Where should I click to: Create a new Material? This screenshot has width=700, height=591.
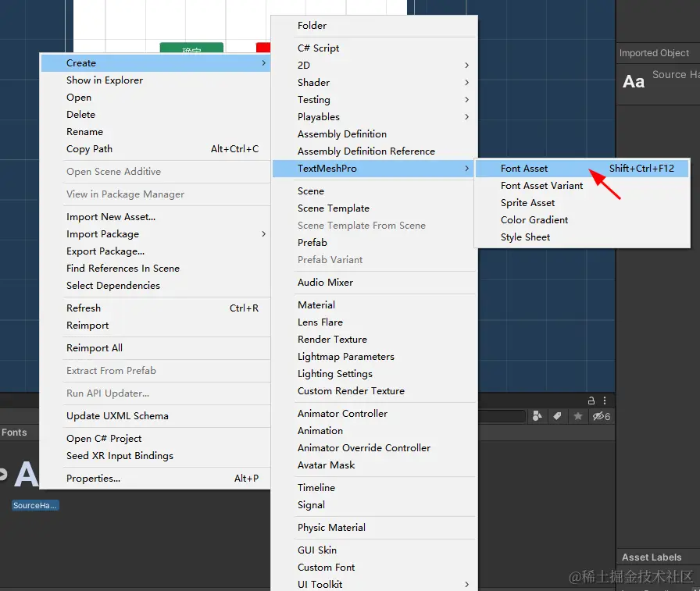374,305
